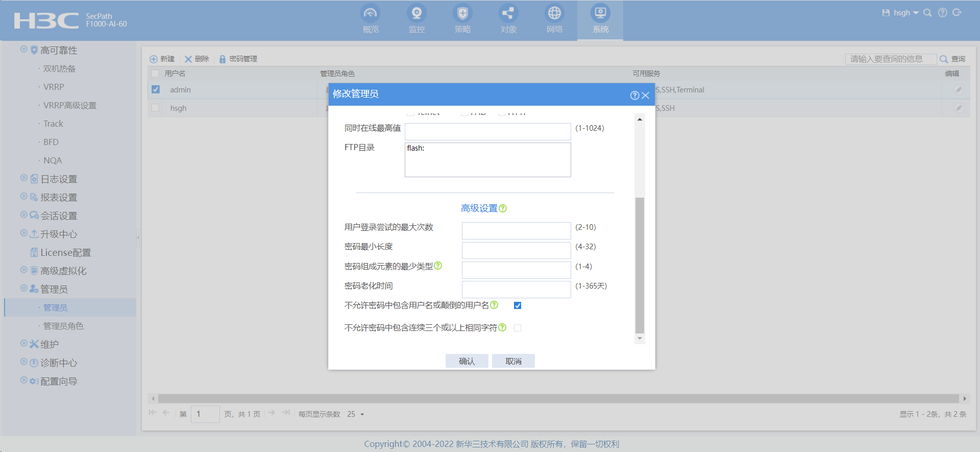Expand the 日志设置 section
The height and width of the screenshot is (452, 980).
23,178
